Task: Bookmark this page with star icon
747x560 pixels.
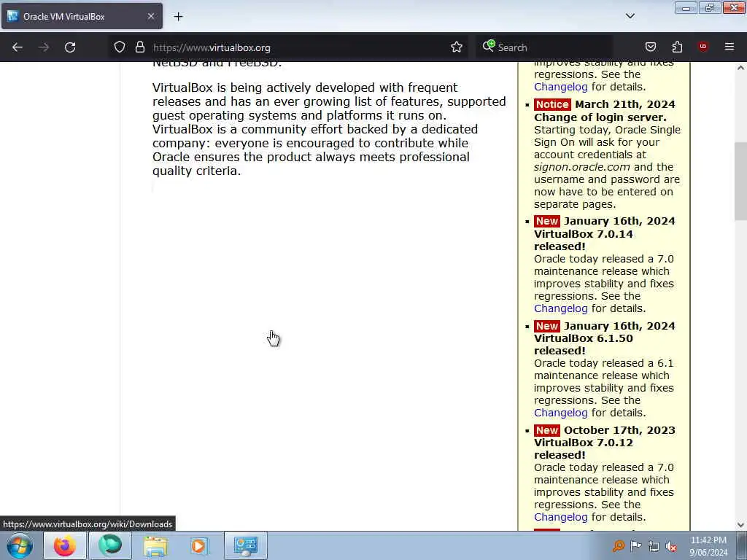Action: [457, 47]
